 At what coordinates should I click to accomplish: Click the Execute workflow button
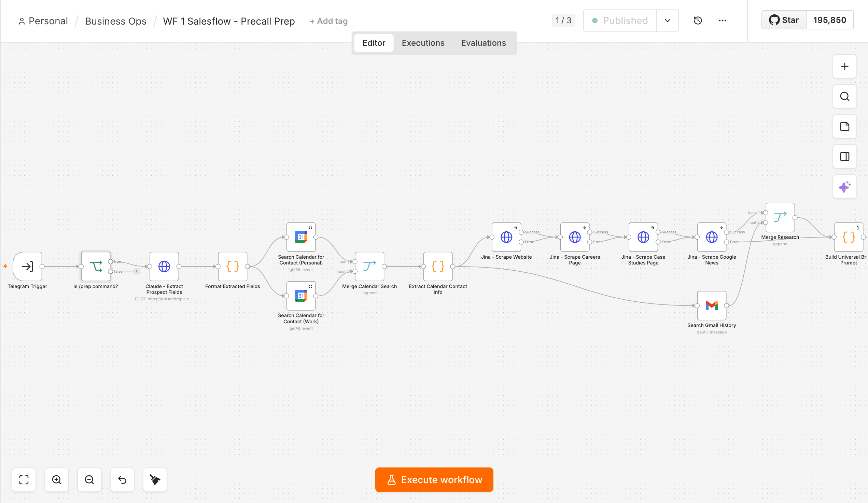point(434,479)
